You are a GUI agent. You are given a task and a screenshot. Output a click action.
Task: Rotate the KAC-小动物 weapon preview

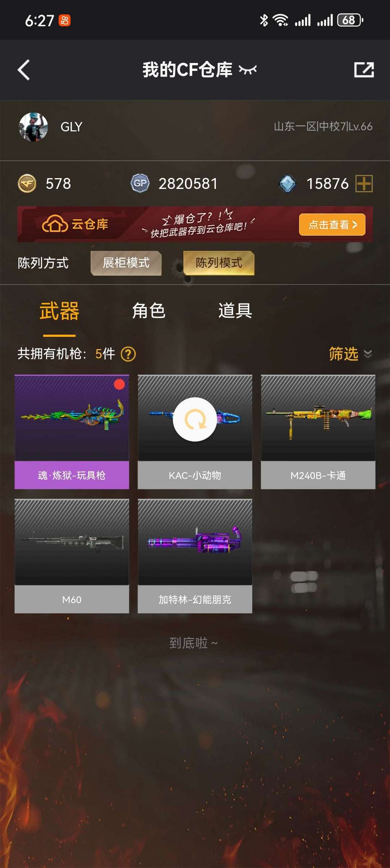coord(195,419)
